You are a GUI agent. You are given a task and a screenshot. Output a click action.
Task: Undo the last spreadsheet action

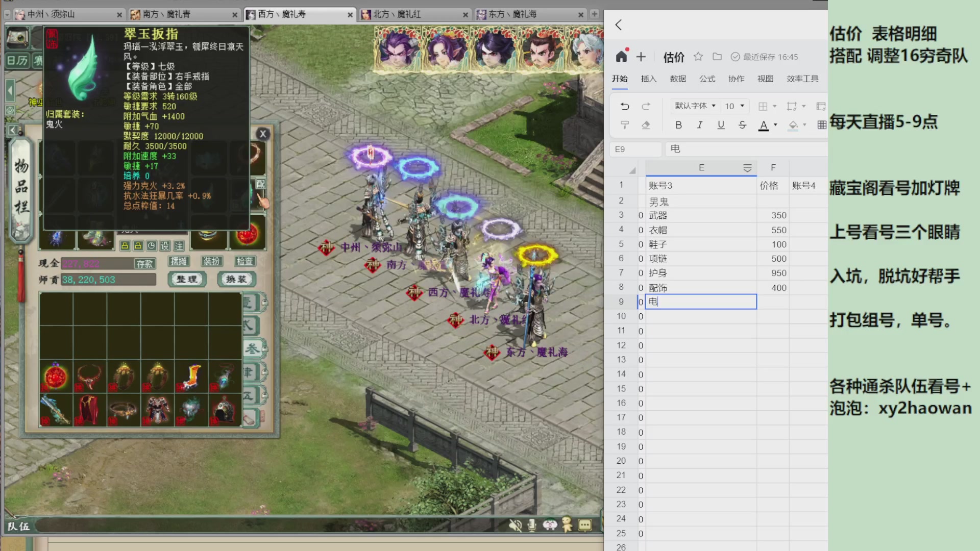tap(625, 106)
